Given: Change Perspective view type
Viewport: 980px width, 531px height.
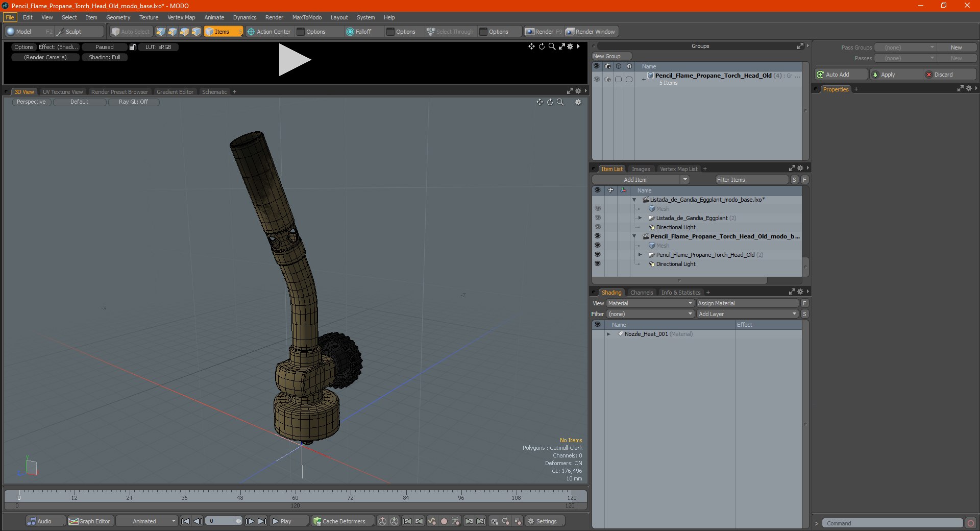Looking at the screenshot, I should (x=31, y=102).
